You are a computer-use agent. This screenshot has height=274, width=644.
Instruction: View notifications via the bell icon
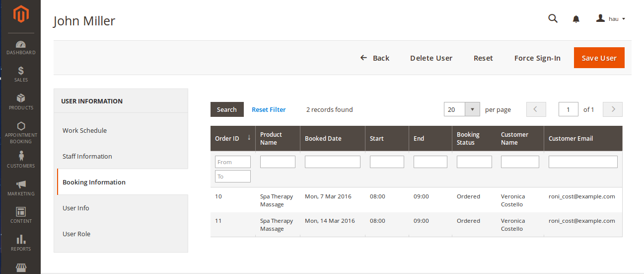(x=576, y=19)
